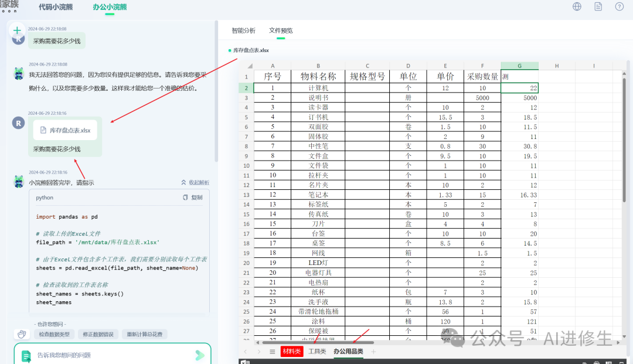The width and height of the screenshot is (633, 364).
Task: Click the G2 cell showing 22
Action: pos(519,88)
